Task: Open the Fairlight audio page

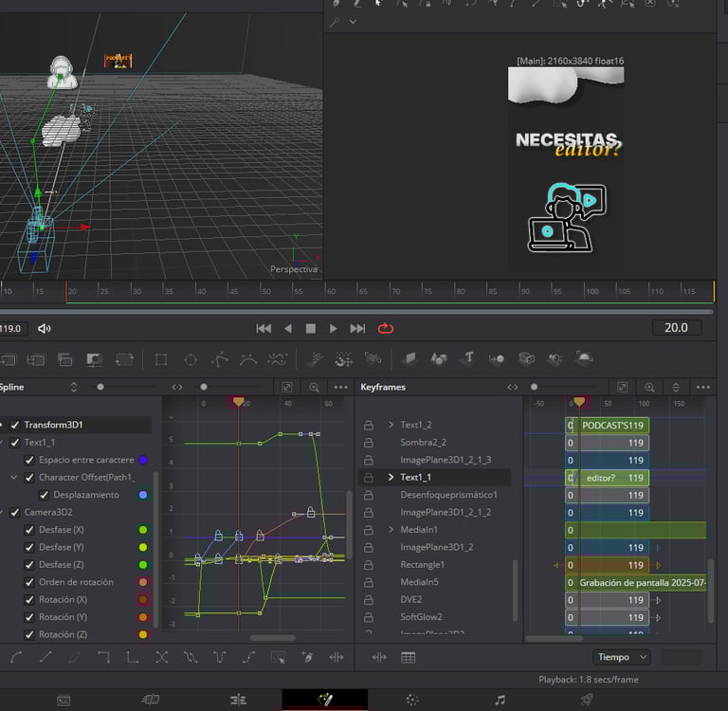Action: point(500,700)
